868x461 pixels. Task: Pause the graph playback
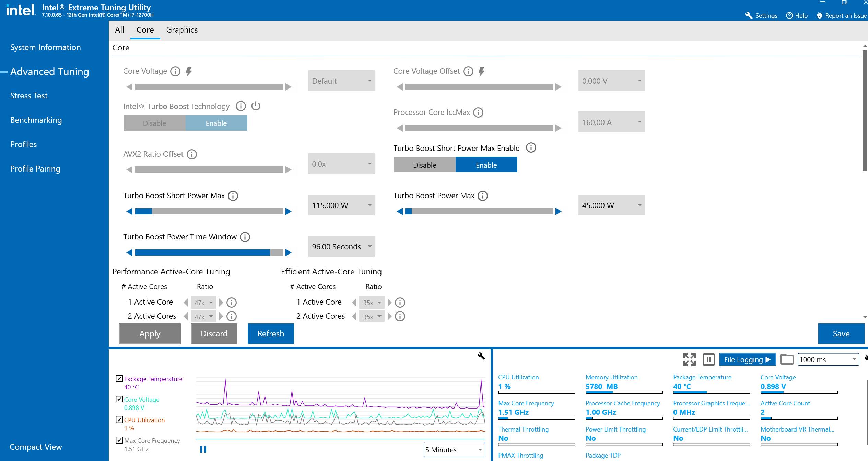pos(203,449)
